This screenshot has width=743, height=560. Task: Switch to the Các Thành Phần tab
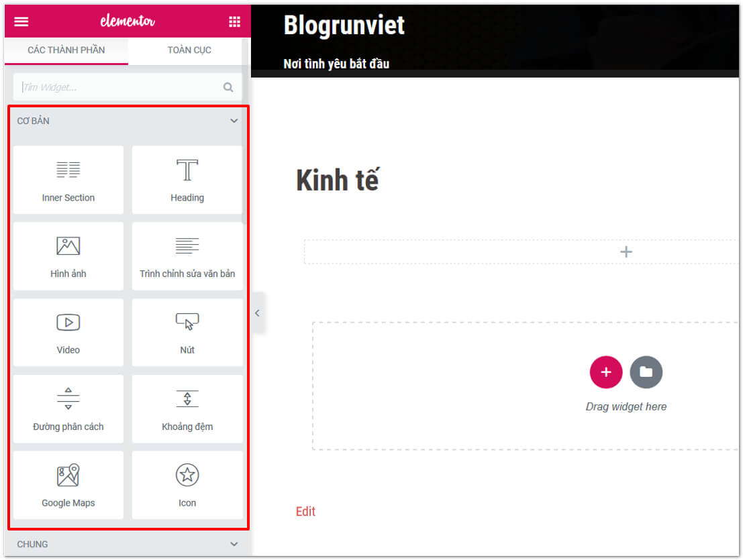[66, 50]
